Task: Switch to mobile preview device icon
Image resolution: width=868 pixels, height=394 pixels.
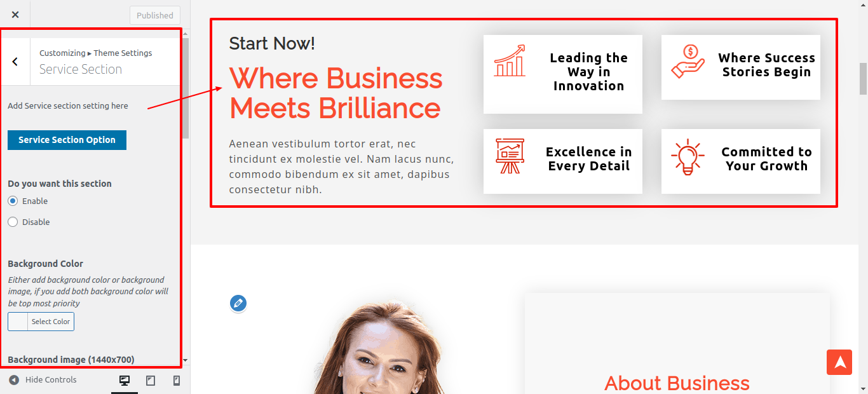Action: pyautogui.click(x=177, y=380)
